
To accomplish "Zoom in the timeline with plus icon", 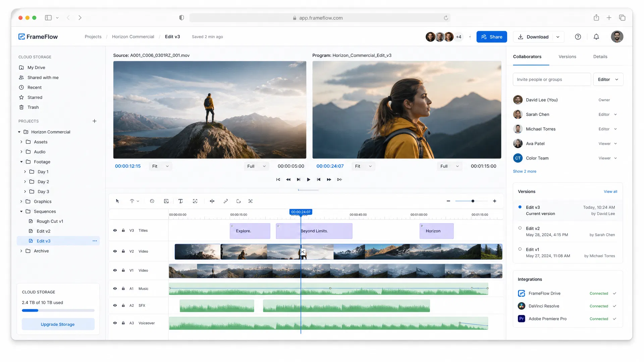I will point(494,201).
